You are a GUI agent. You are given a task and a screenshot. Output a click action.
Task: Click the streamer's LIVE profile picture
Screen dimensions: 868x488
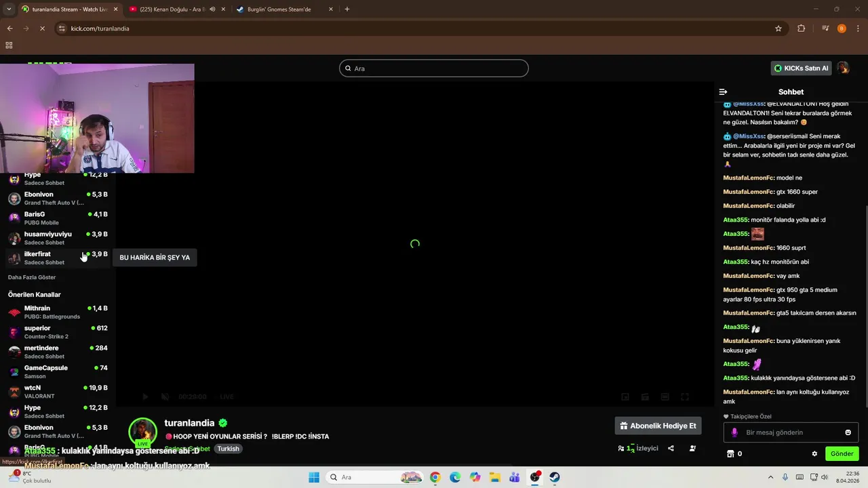[x=143, y=432]
